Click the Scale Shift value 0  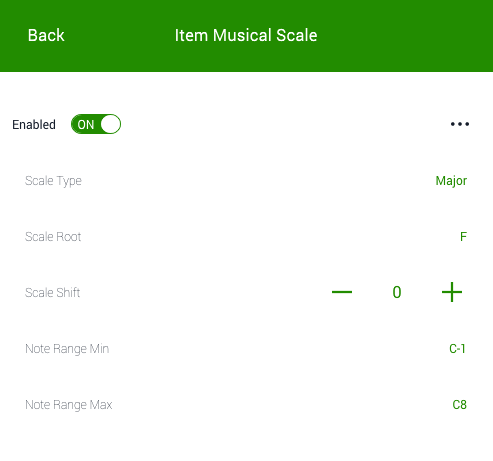coord(397,292)
